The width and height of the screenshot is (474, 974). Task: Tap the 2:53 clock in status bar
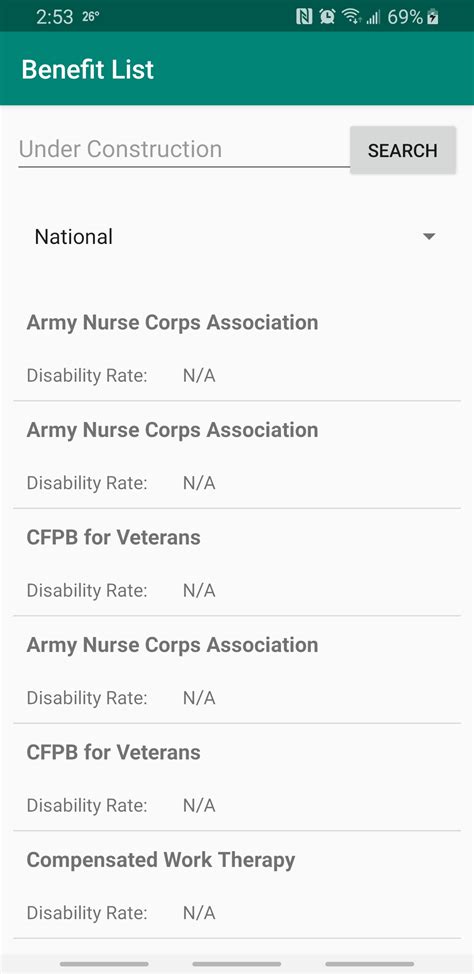pyautogui.click(x=55, y=17)
